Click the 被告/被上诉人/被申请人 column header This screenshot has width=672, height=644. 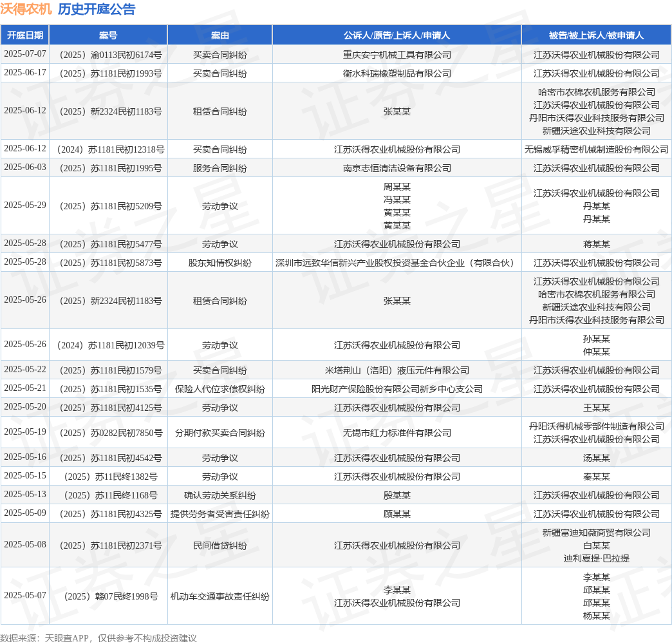596,35
